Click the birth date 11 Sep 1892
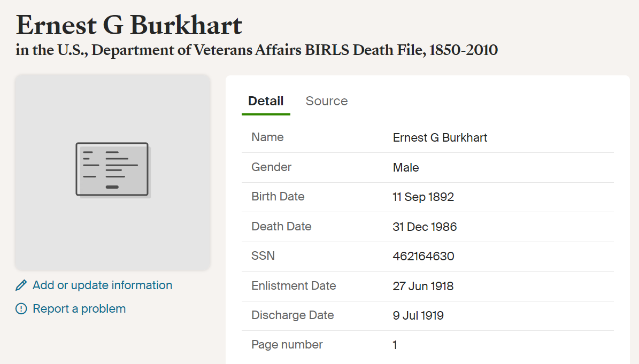Image resolution: width=639 pixels, height=364 pixels. tap(423, 197)
